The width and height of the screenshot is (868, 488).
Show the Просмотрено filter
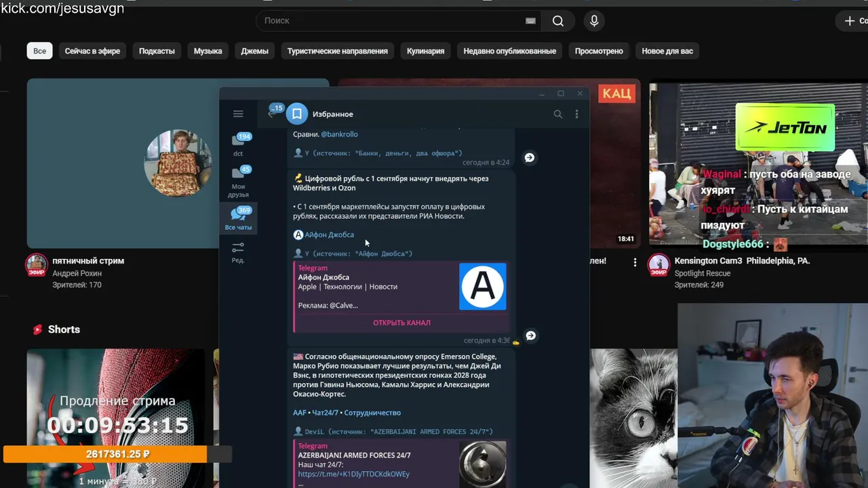[x=599, y=51]
